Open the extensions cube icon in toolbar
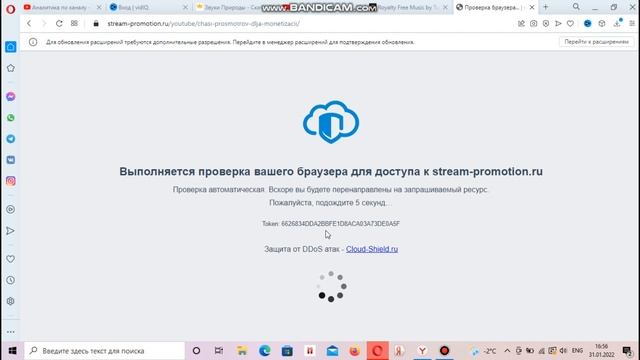The image size is (640, 360). (602, 24)
